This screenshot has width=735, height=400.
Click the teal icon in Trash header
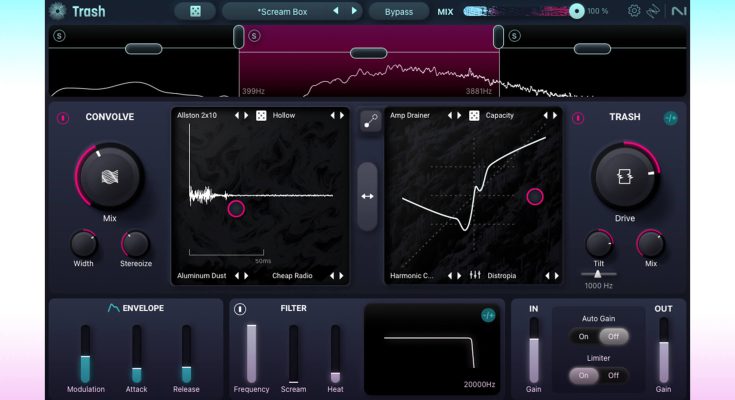tap(671, 118)
